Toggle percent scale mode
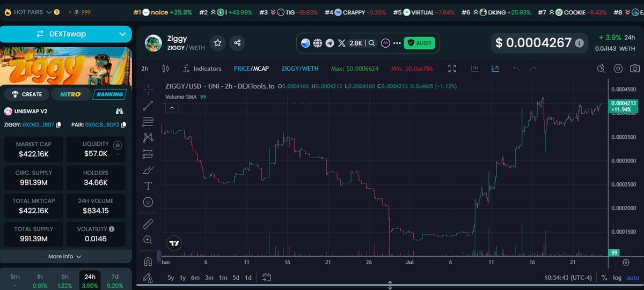The width and height of the screenshot is (644, 290). click(x=604, y=277)
